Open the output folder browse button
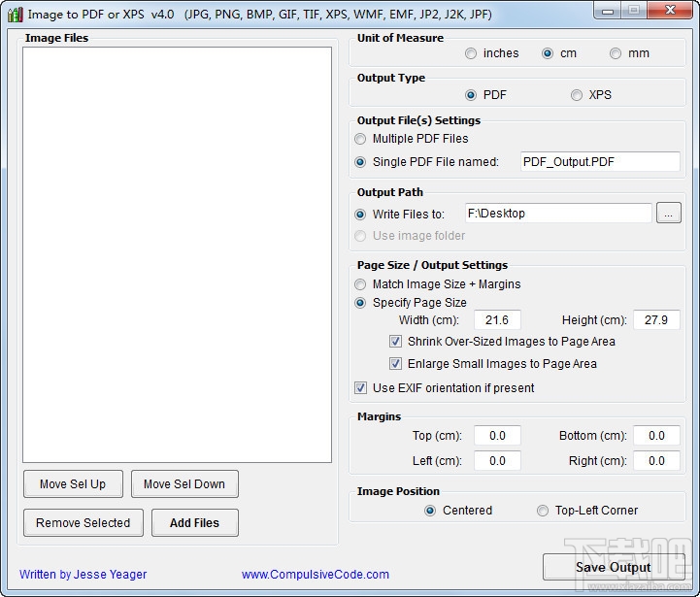This screenshot has width=700, height=597. 668,213
